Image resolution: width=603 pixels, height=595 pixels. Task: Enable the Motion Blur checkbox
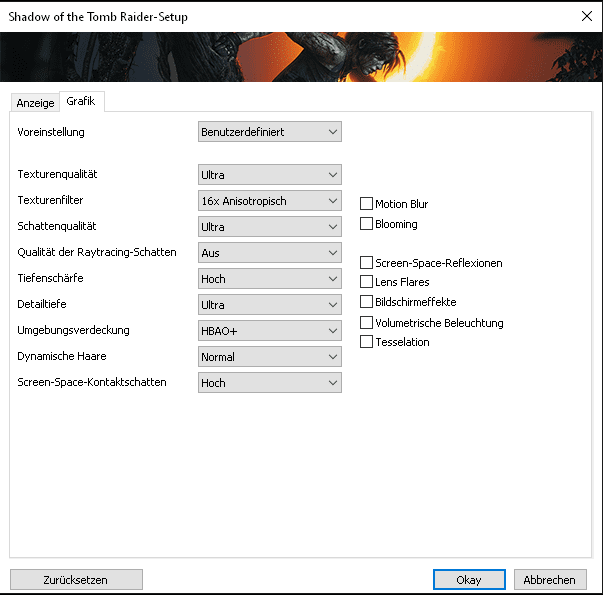pos(367,204)
